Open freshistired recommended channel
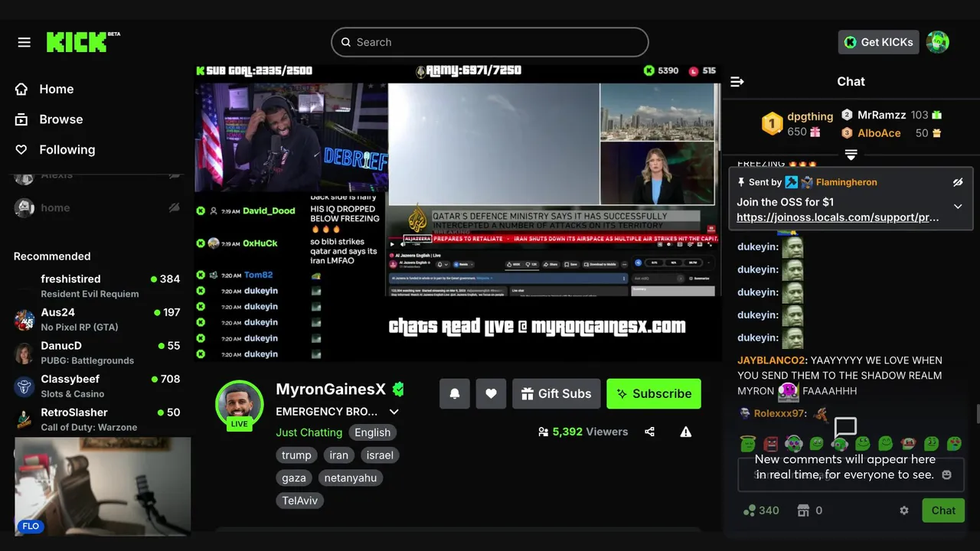Screen dimensions: 980x551 pyautogui.click(x=96, y=286)
